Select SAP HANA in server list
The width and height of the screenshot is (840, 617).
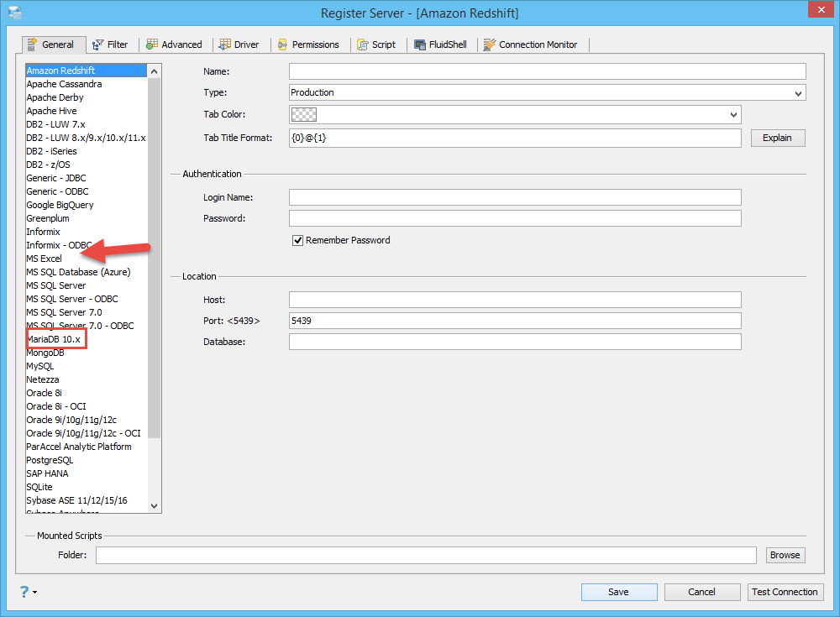point(87,473)
